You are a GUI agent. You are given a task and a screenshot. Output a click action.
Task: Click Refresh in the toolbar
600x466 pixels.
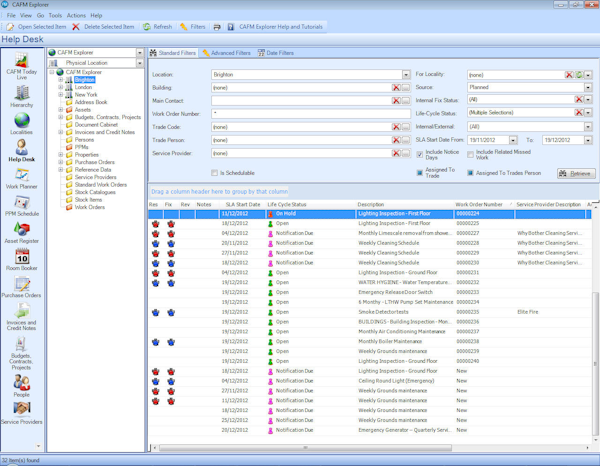pyautogui.click(x=158, y=27)
